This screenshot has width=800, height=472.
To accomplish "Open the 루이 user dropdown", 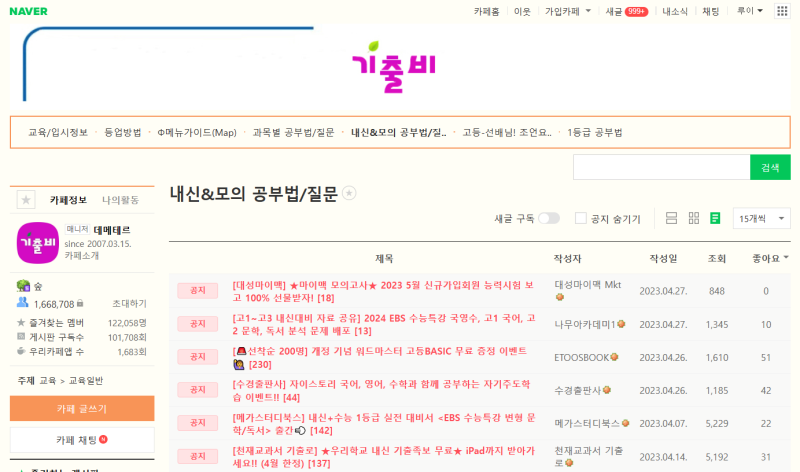I will 749,11.
